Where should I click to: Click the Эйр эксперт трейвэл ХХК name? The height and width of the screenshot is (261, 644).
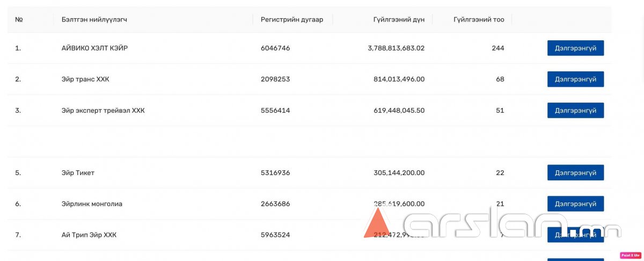click(103, 110)
